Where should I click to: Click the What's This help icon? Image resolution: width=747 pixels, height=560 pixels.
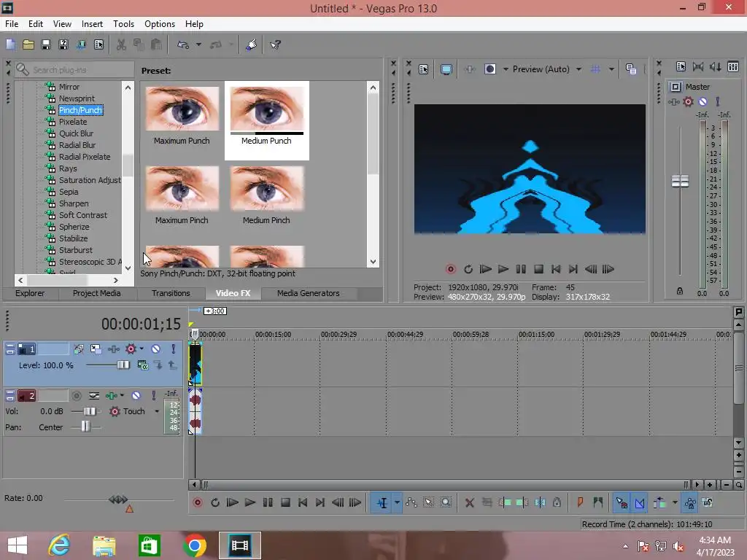275,44
